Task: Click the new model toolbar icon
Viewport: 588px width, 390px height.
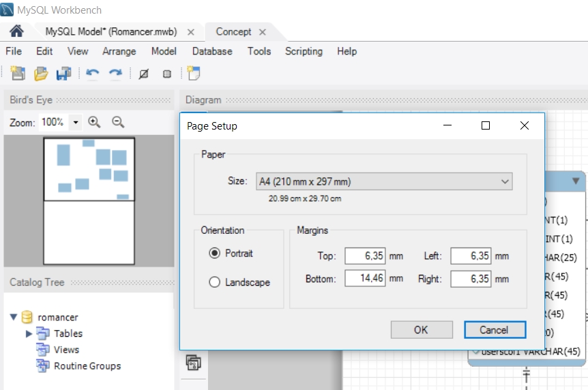Action: (18, 73)
